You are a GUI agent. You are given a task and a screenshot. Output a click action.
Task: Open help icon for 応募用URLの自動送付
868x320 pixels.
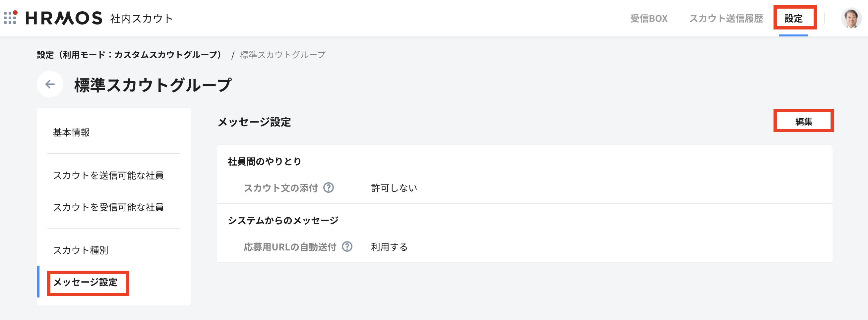click(347, 247)
